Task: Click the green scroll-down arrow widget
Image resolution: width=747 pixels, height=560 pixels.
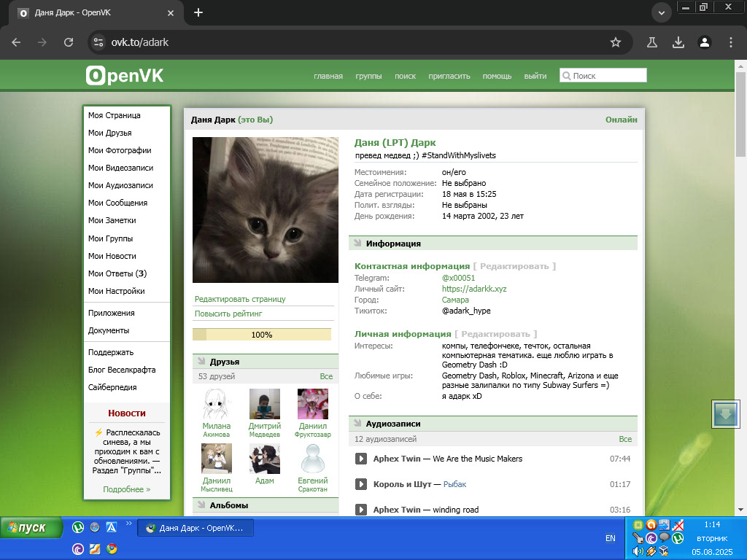Action: [726, 413]
